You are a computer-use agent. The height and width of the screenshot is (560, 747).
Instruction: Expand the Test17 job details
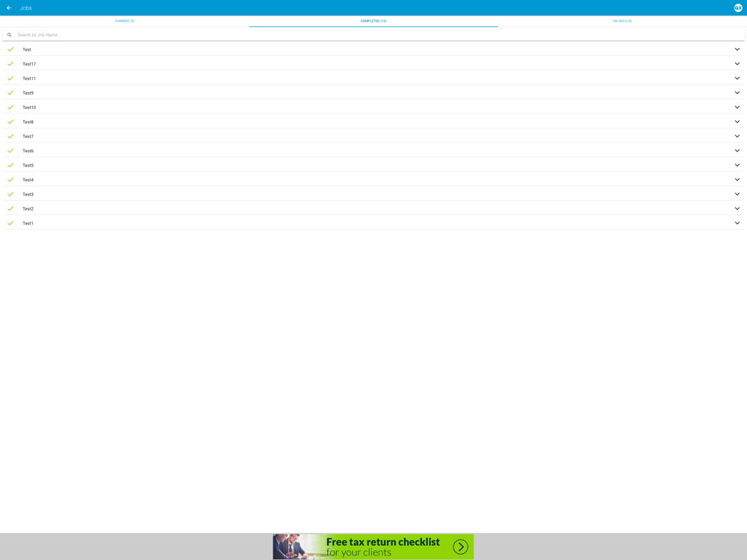click(737, 63)
